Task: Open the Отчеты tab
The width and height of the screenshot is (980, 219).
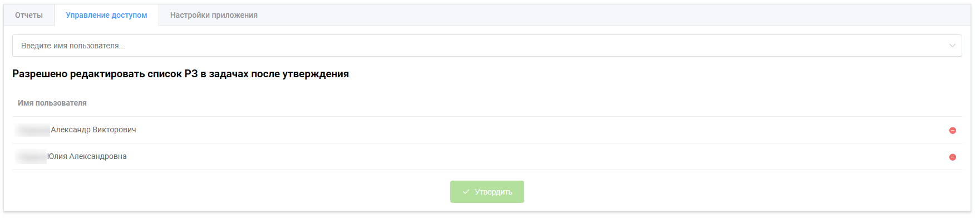Action: click(x=29, y=15)
